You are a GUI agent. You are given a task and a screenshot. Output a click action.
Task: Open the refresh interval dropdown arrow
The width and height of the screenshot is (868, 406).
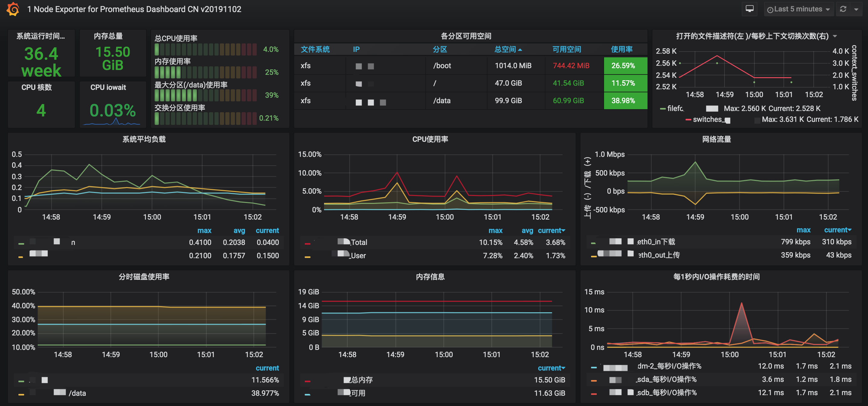856,9
